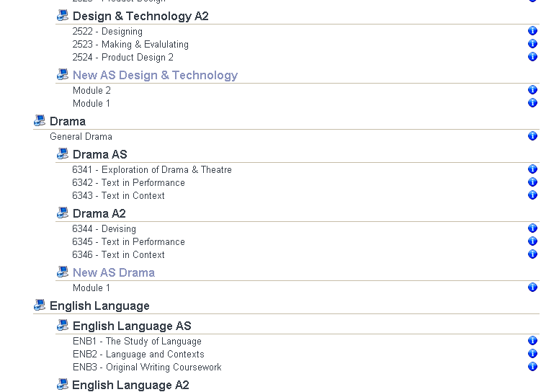Screen dimensions: 559x392
Task: Show info for 6341 Exploration of Drama & Theatre
Action: 532,169
